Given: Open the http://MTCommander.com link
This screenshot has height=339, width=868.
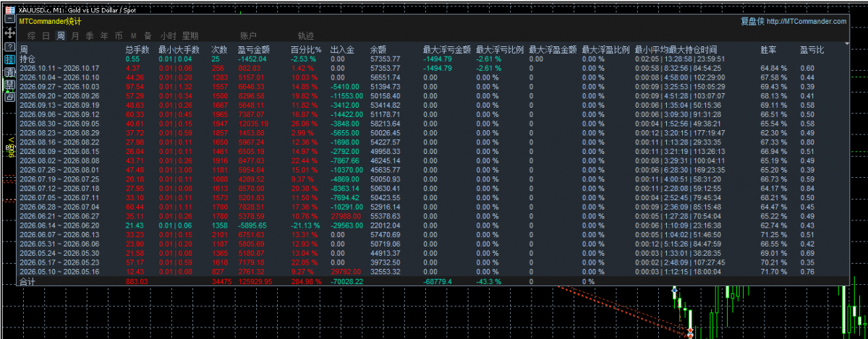Looking at the screenshot, I should click(x=806, y=22).
